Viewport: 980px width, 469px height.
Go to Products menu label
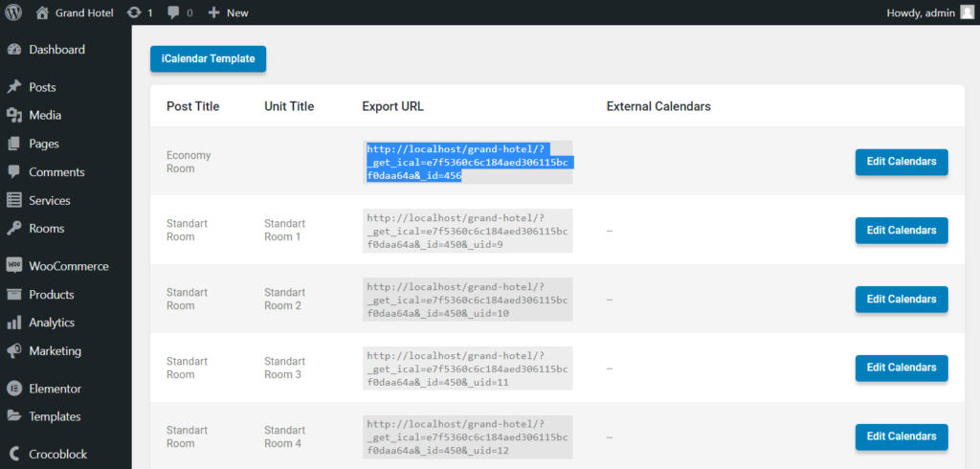pos(52,295)
